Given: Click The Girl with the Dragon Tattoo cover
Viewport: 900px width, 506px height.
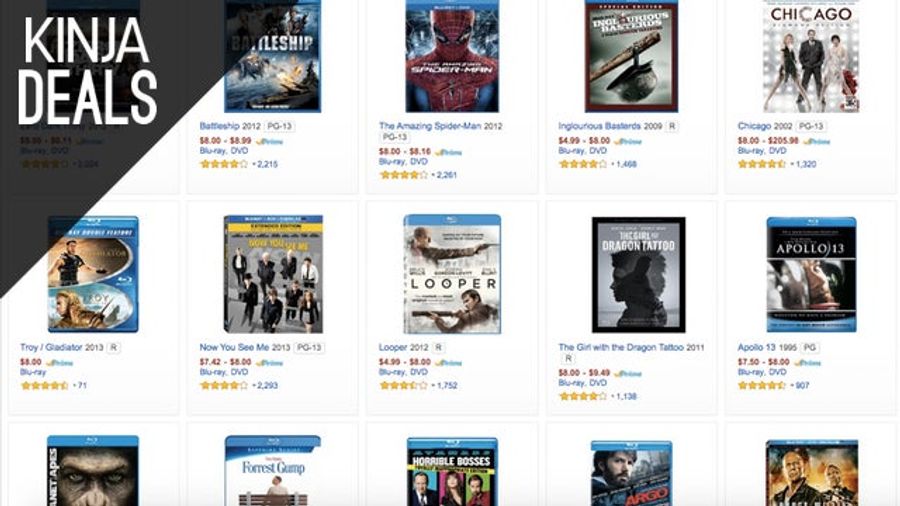Looking at the screenshot, I should tap(638, 275).
